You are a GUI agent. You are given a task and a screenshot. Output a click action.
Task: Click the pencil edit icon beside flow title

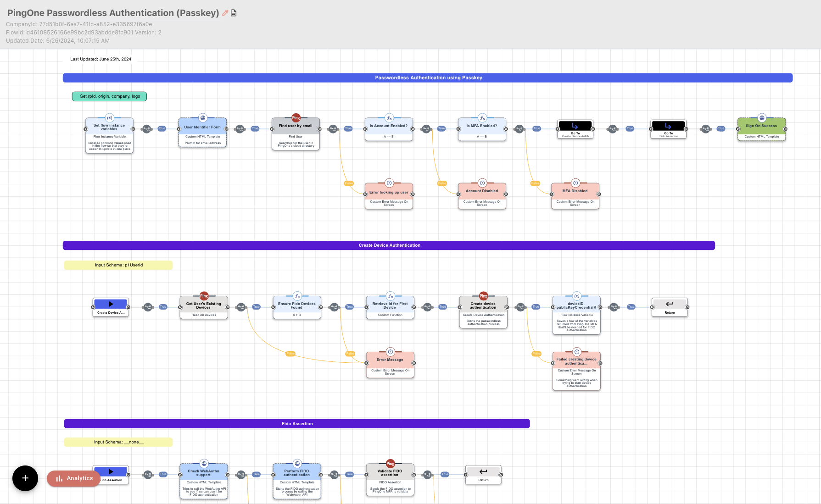pos(225,13)
